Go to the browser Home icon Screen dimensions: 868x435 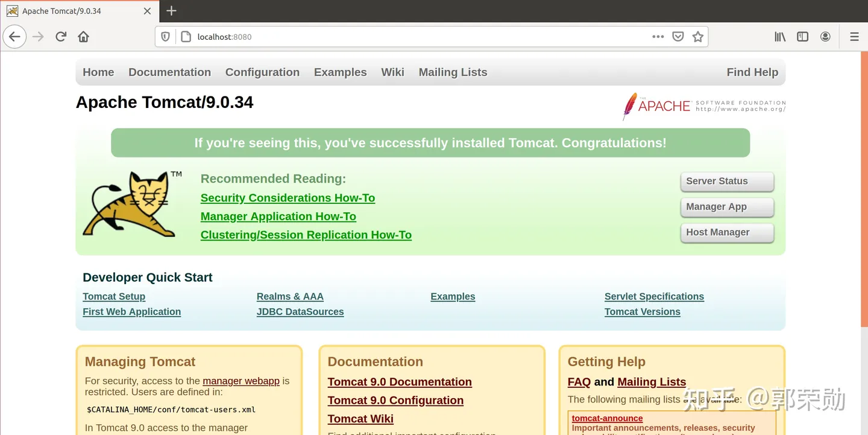tap(84, 37)
